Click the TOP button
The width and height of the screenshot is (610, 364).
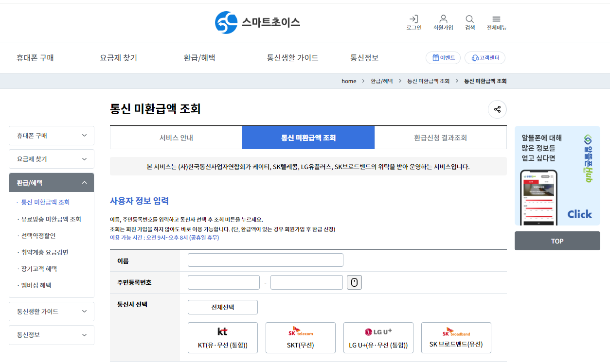tap(557, 241)
